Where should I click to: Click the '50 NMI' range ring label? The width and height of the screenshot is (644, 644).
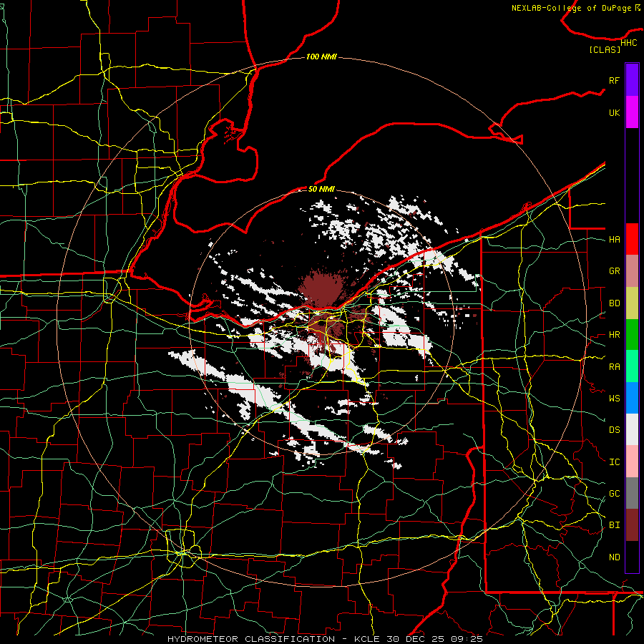click(x=321, y=189)
